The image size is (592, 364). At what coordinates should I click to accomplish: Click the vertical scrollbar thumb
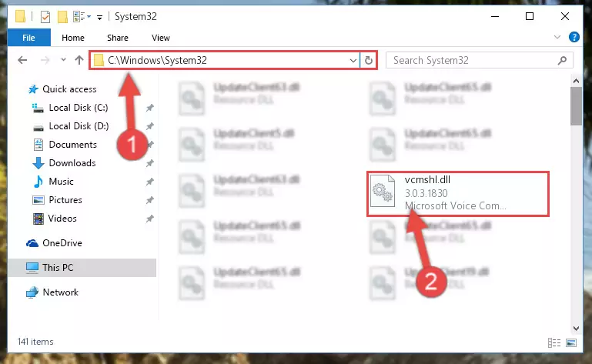point(576,106)
